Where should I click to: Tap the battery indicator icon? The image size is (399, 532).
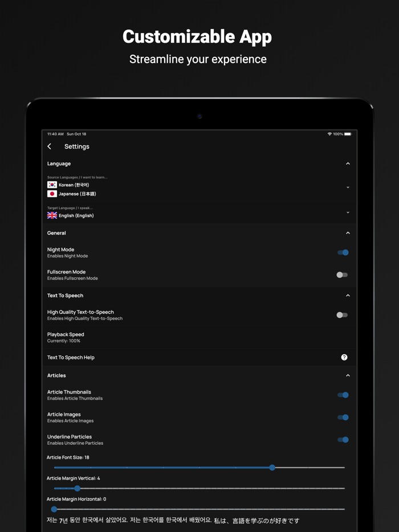pyautogui.click(x=348, y=134)
